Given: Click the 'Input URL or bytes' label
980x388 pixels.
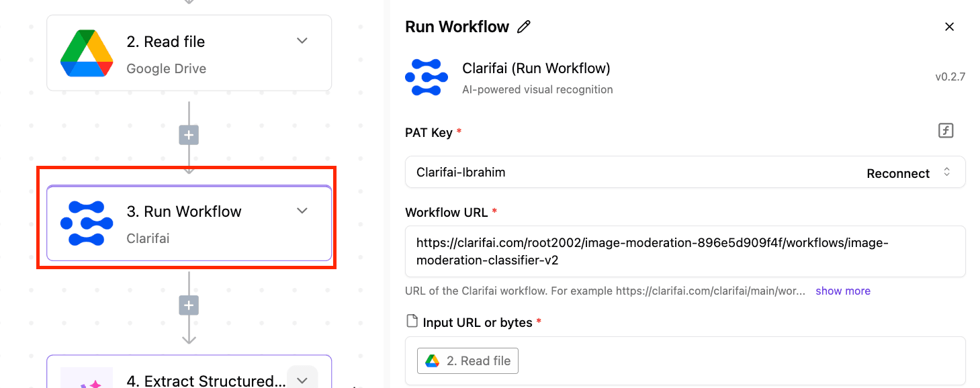Looking at the screenshot, I should tap(478, 322).
